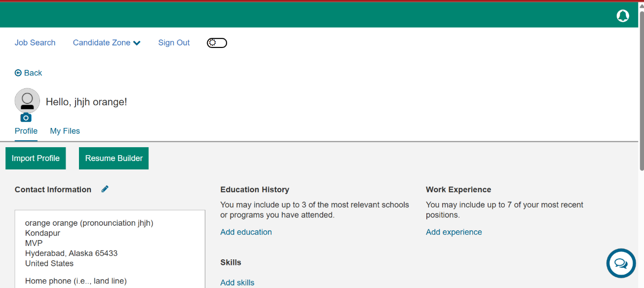Toggle the dark mode switch
This screenshot has height=288, width=644.
tap(217, 43)
